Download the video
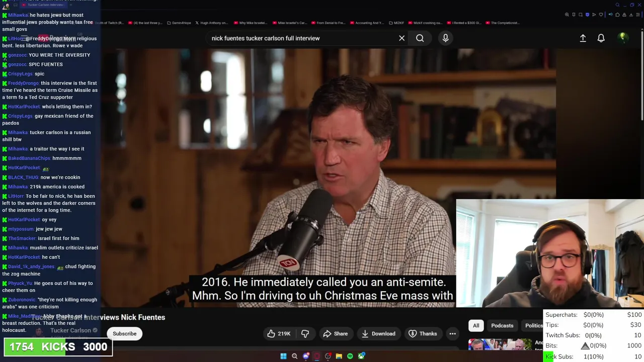The height and width of the screenshot is (362, 644). pos(378,333)
